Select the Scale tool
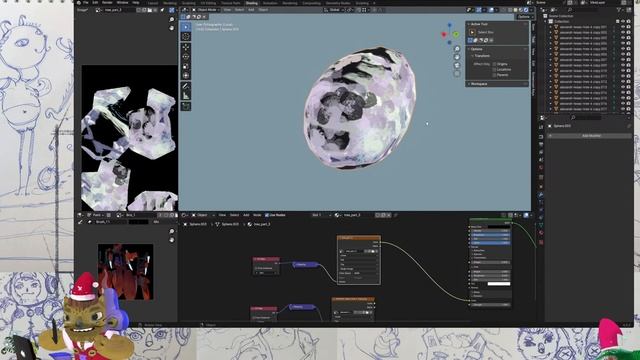640x360 pixels. tap(186, 66)
